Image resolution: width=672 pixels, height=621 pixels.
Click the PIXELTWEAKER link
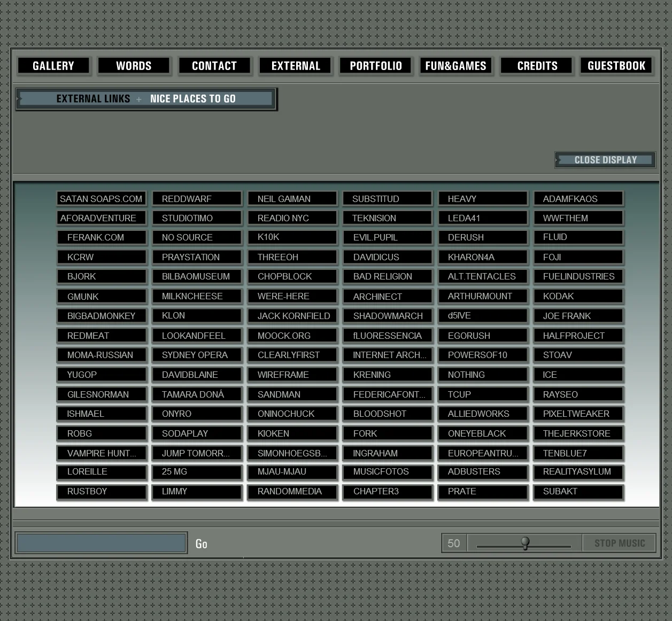pyautogui.click(x=578, y=414)
